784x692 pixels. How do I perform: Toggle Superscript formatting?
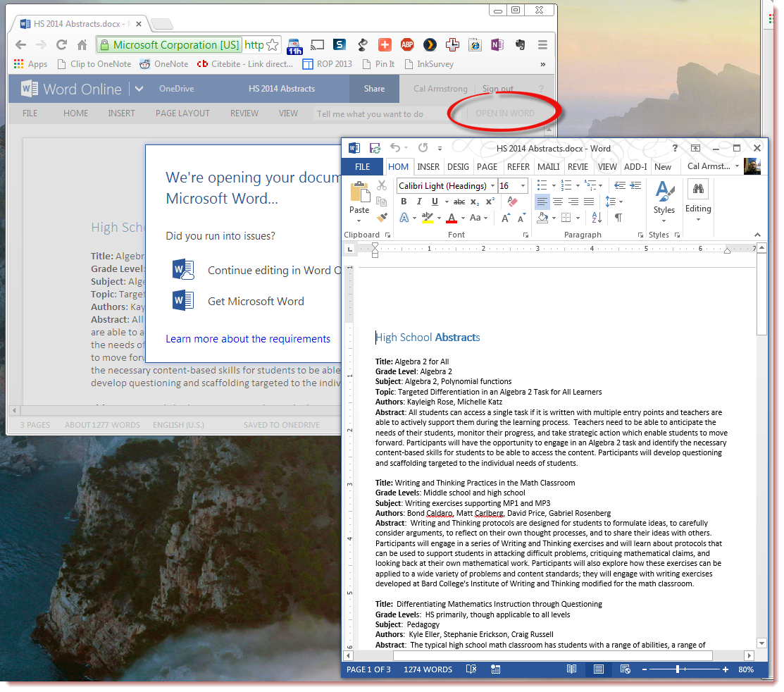pyautogui.click(x=490, y=202)
